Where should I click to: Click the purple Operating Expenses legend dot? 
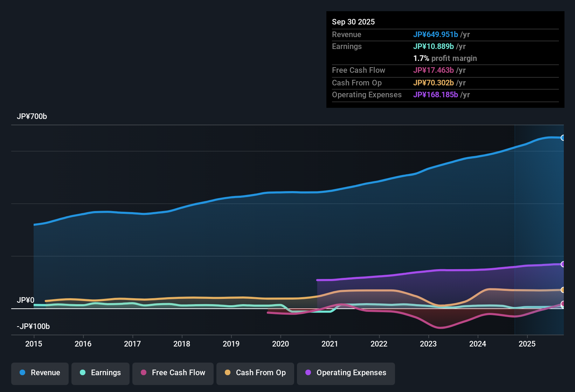(x=307, y=373)
